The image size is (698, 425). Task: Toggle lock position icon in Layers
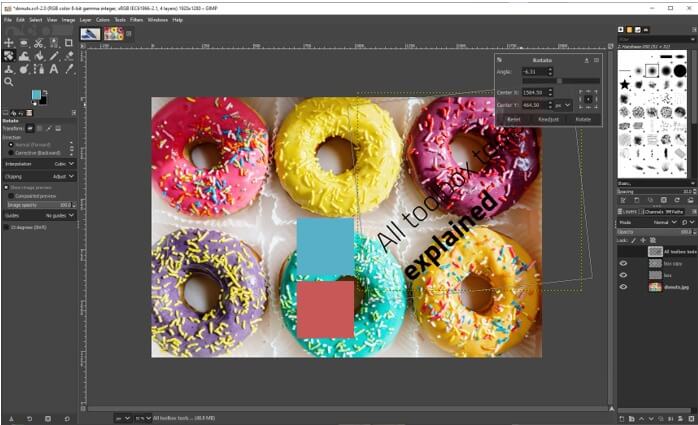pyautogui.click(x=643, y=240)
